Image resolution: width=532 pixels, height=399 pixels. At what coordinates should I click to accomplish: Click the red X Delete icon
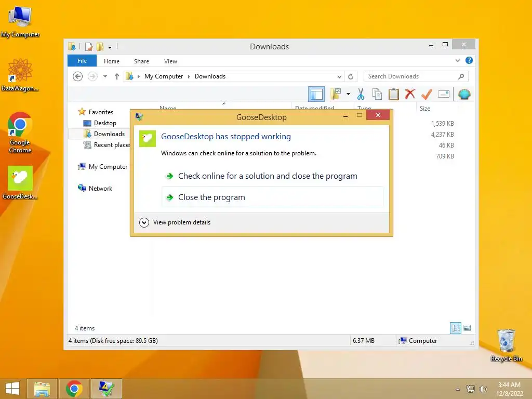coord(410,94)
